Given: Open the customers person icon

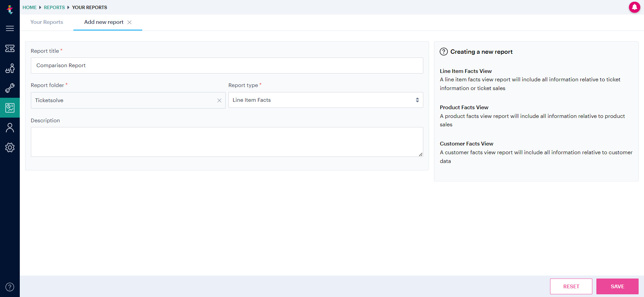Looking at the screenshot, I should [10, 128].
